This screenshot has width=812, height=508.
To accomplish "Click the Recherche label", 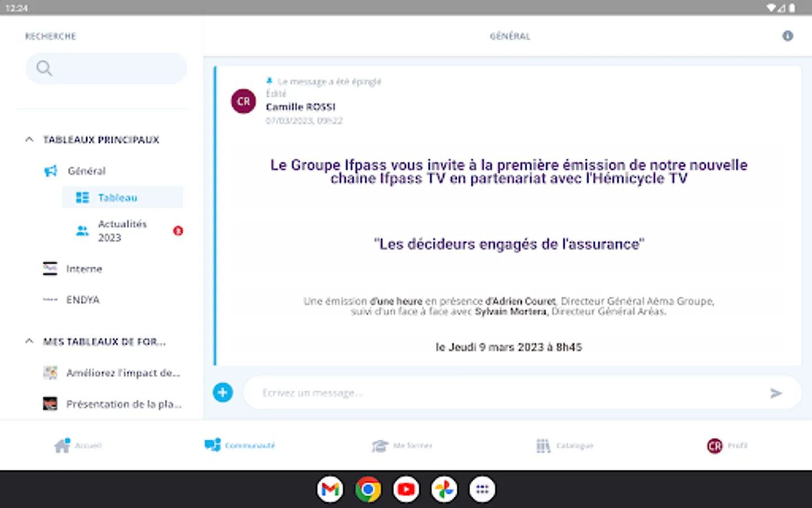I will [x=51, y=36].
